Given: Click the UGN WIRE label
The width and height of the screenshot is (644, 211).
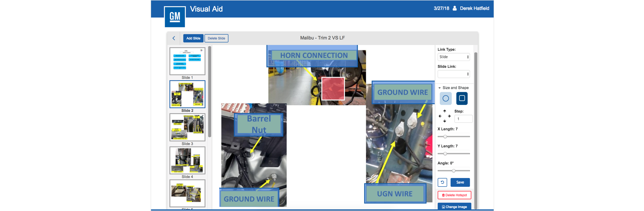Looking at the screenshot, I should point(395,194).
